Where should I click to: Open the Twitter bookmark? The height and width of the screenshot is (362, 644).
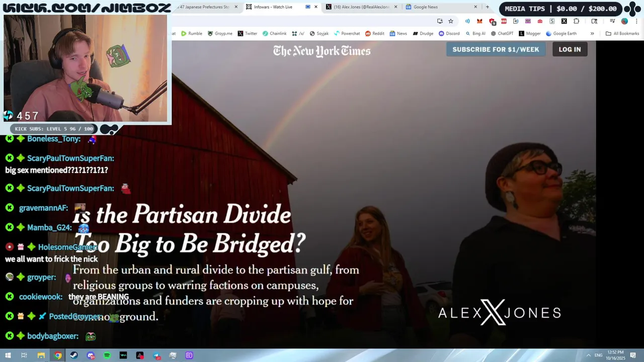tap(248, 34)
